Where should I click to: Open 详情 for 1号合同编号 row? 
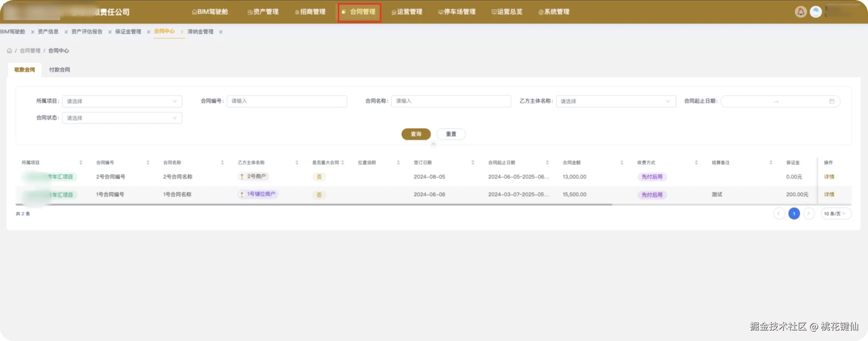[829, 194]
